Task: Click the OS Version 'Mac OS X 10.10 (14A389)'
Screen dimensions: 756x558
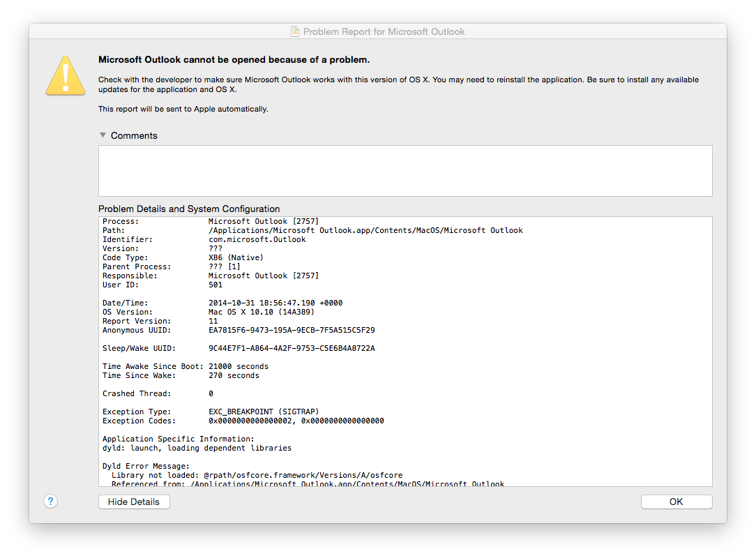Action: (262, 312)
